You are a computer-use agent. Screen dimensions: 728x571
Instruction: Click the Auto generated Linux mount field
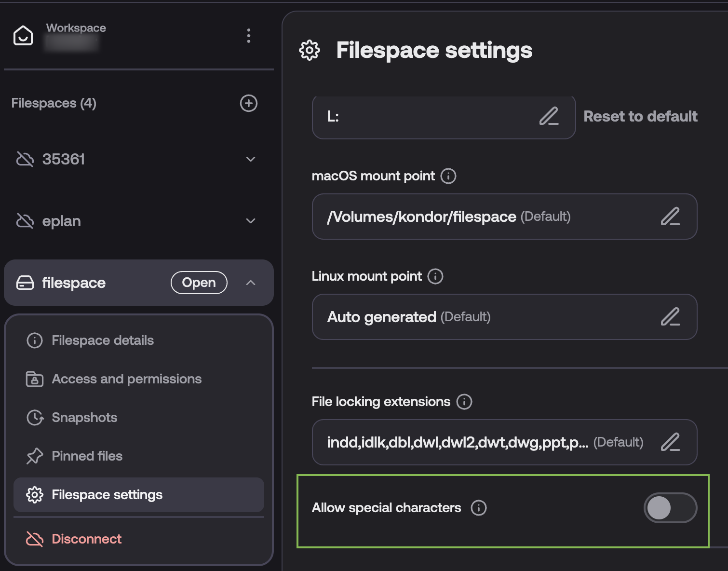pyautogui.click(x=504, y=317)
